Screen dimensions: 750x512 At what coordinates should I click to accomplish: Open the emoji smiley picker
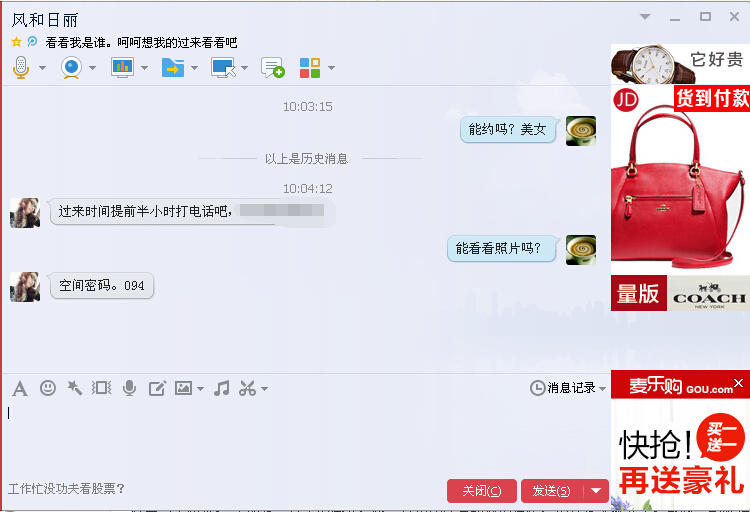(47, 388)
